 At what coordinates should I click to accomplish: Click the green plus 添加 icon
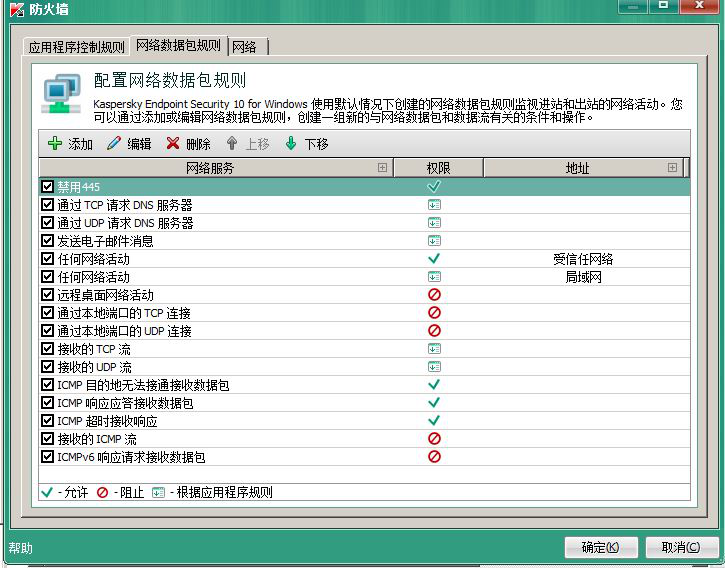coord(55,144)
